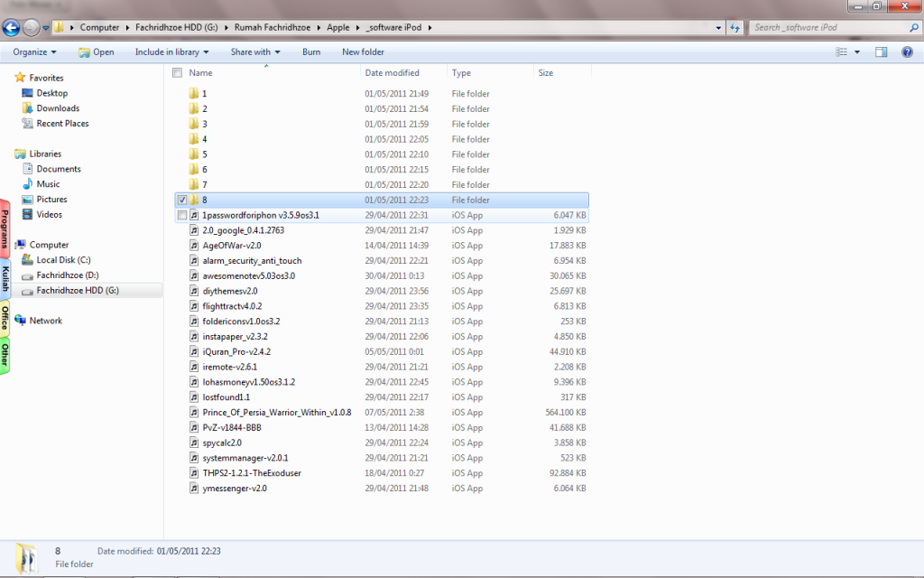This screenshot has width=924, height=578.
Task: Open the view options dropdown arrow
Action: tap(857, 51)
